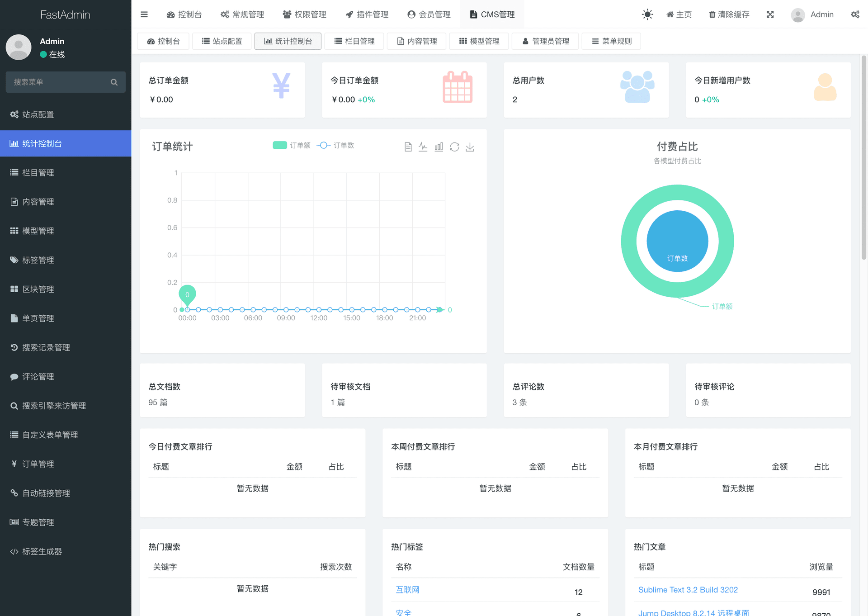Viewport: 868px width, 616px height.
Task: Enter fullscreen with the expand icon
Action: point(770,14)
